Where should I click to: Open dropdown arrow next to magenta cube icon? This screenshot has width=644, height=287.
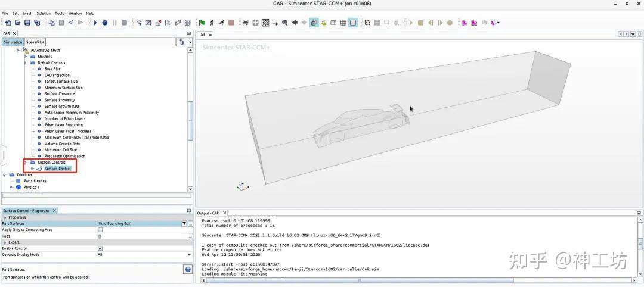coord(499,23)
